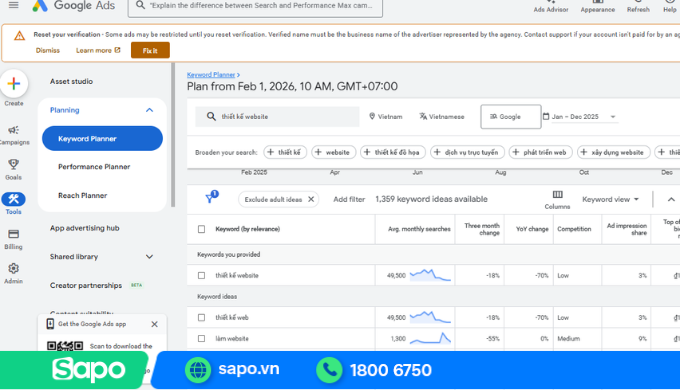Viewport: 680px width, 390px height.
Task: Select all keywords checkbox in header
Action: click(201, 229)
